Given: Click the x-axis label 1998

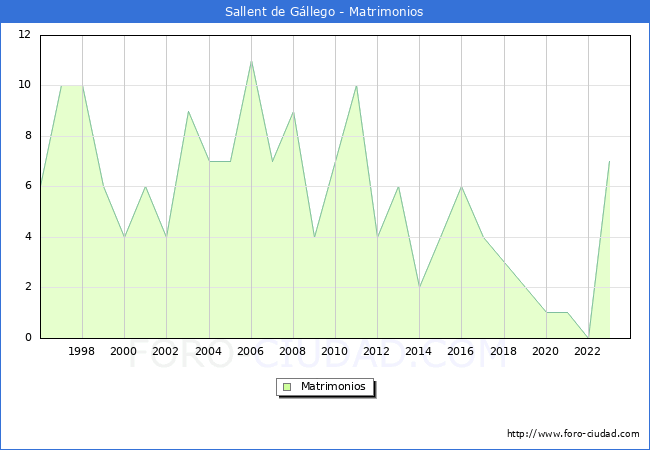Looking at the screenshot, I should click(x=81, y=351).
